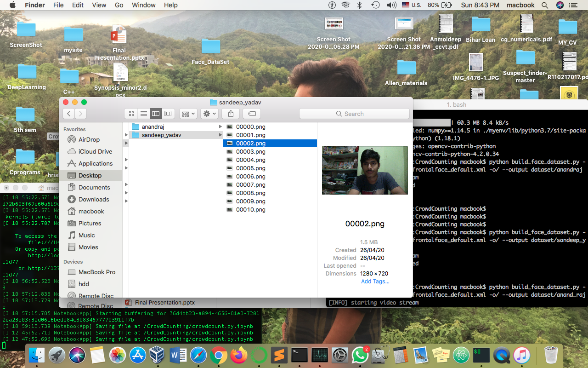Open the item arrangement dropdown

pos(188,114)
